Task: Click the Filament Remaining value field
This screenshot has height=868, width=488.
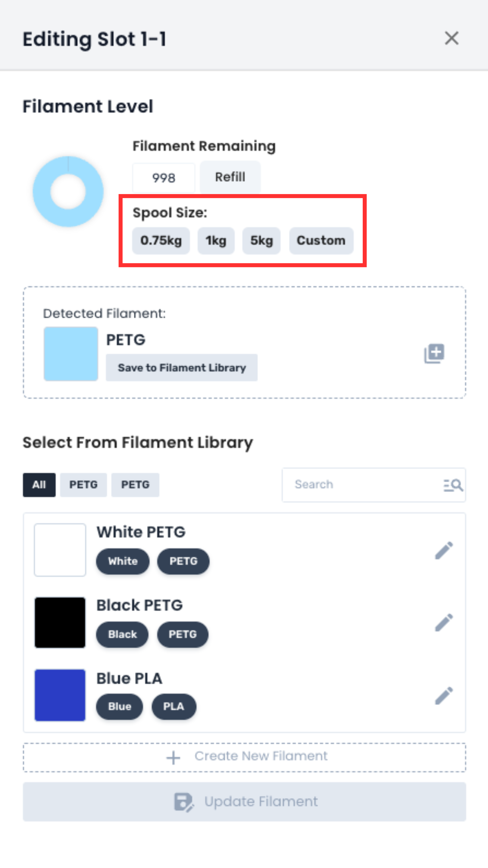Action: (x=164, y=178)
